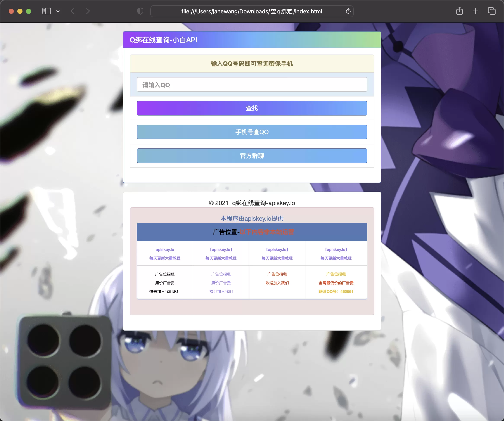Open the 官方群聊 button
Image resolution: width=504 pixels, height=421 pixels.
click(252, 156)
